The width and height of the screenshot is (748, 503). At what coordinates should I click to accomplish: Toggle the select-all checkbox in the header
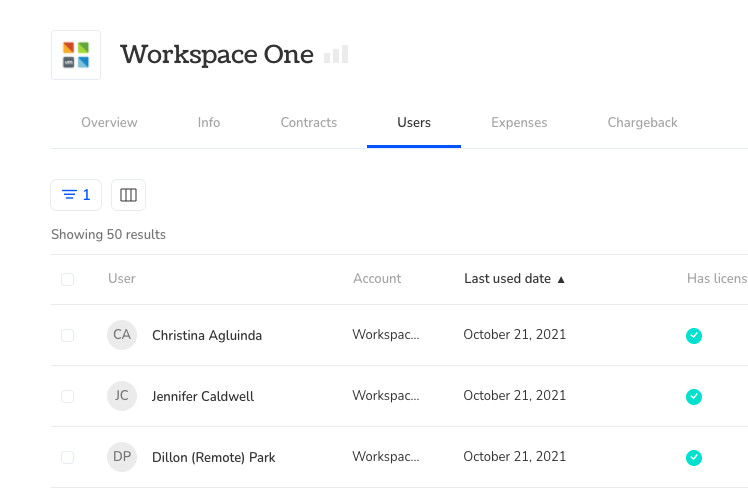[68, 279]
